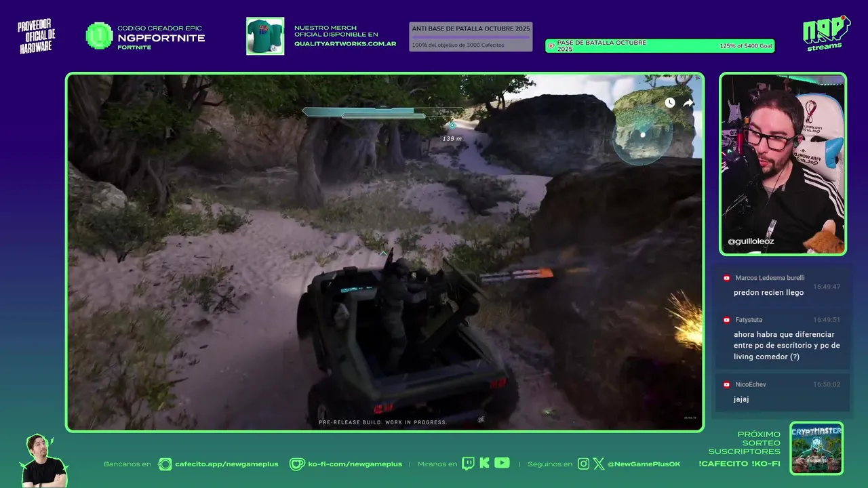Screen dimensions: 868x488
Task: Click the @guilloleoz handle on webcam
Action: (751, 241)
